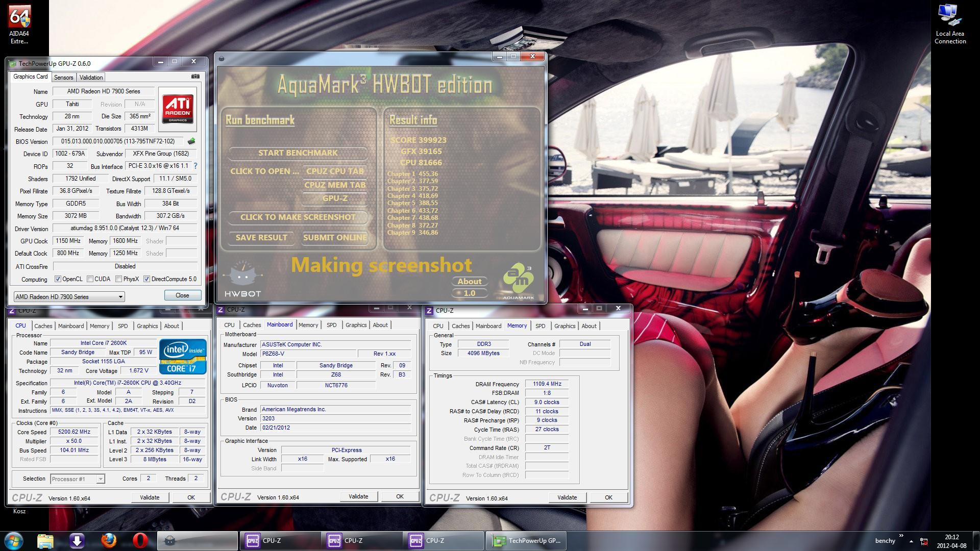Open About tab in the right CPU-Z window
This screenshot has width=980, height=551.
point(589,326)
